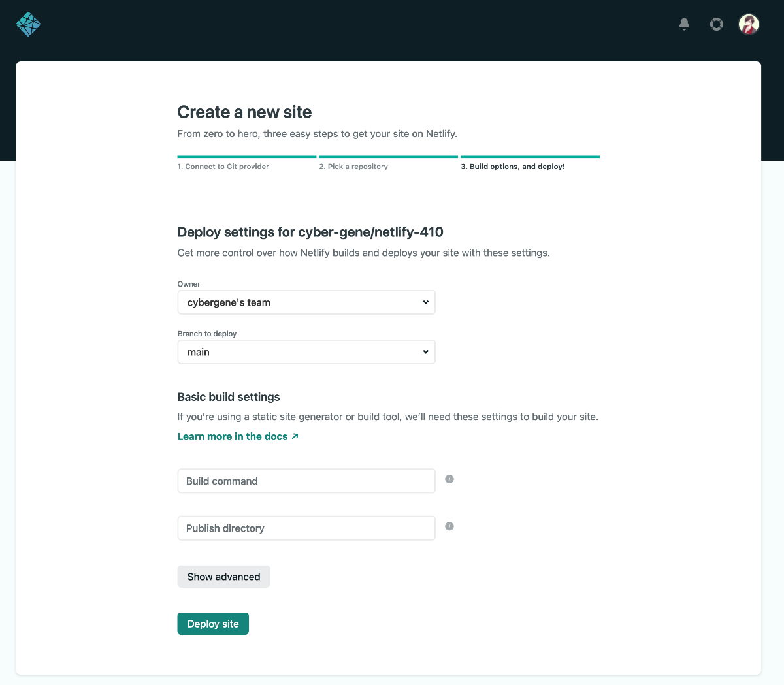Open Learn more in the docs
Image resolution: width=784 pixels, height=685 pixels.
click(232, 436)
